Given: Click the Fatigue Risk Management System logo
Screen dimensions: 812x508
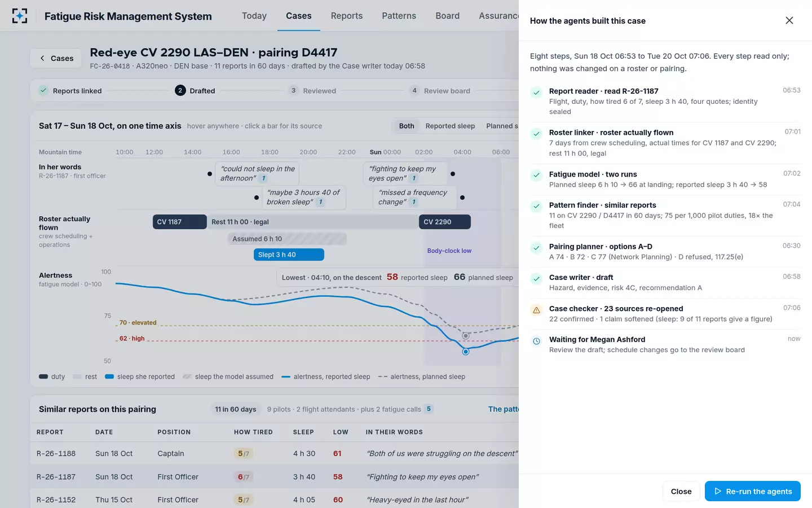Looking at the screenshot, I should tap(20, 16).
